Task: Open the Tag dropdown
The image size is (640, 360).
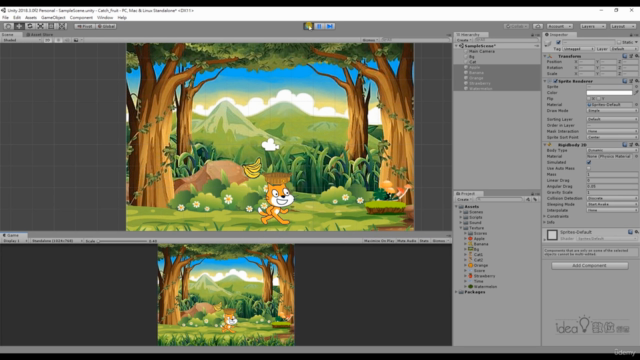Action: tap(578, 49)
